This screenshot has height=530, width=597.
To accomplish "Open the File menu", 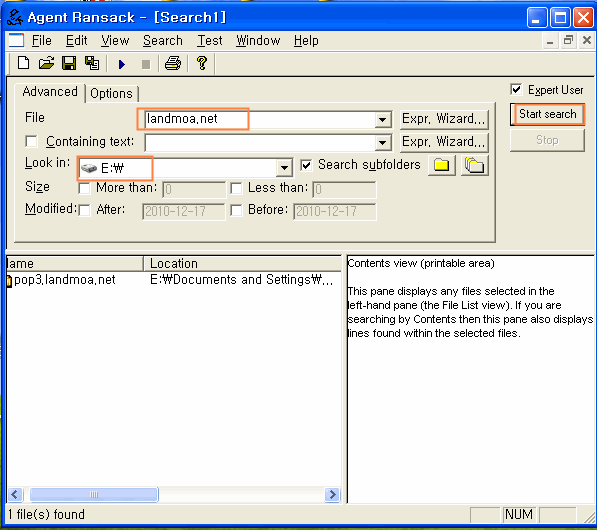I will tap(42, 40).
